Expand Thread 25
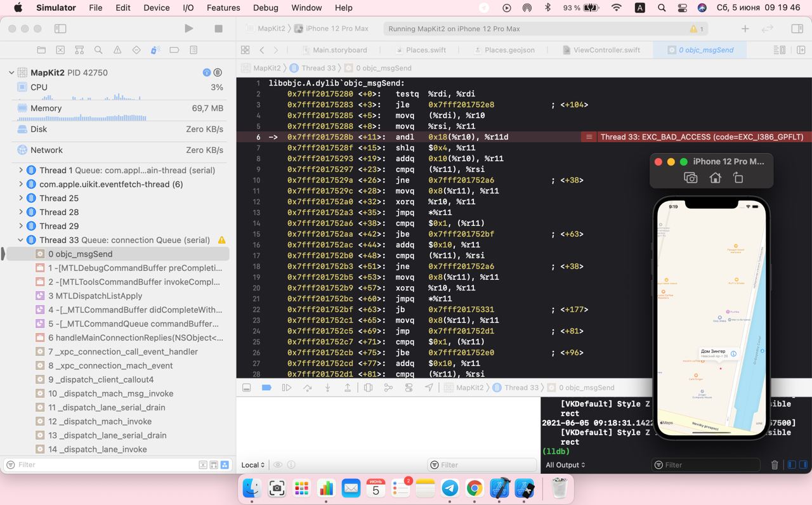Screen dimensions: 812x505 coord(21,198)
